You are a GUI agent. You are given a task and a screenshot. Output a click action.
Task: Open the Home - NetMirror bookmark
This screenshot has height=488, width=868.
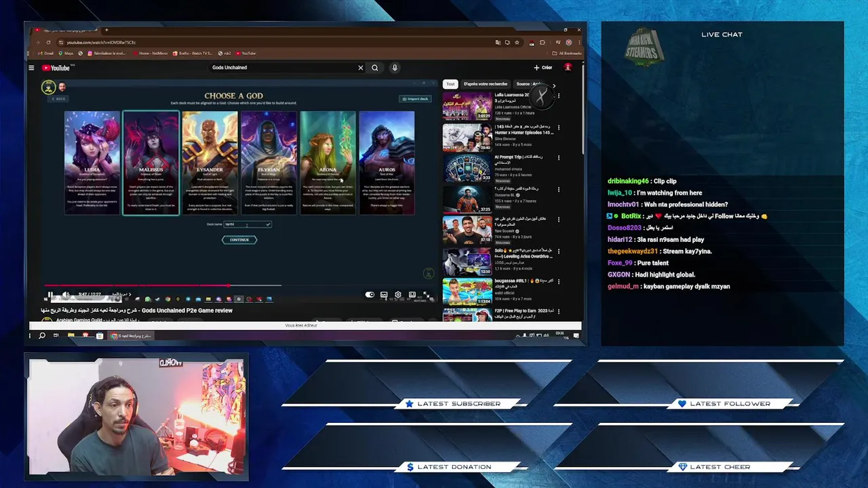151,53
